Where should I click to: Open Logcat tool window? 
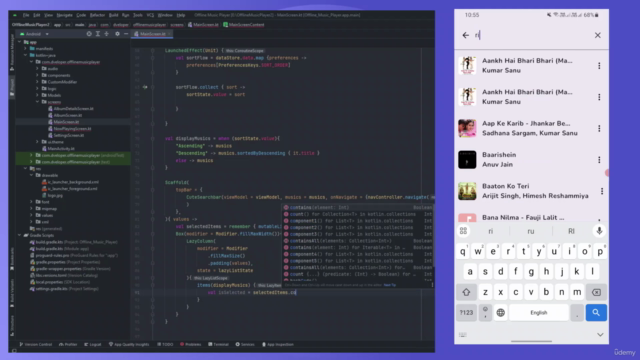coord(93,344)
